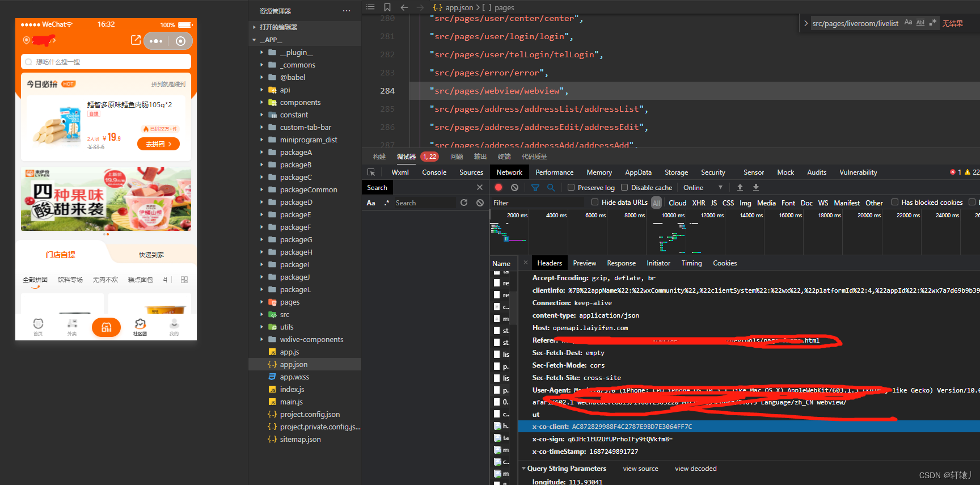Screen dimensions: 980x485
Task: Click view source link
Action: click(640, 468)
